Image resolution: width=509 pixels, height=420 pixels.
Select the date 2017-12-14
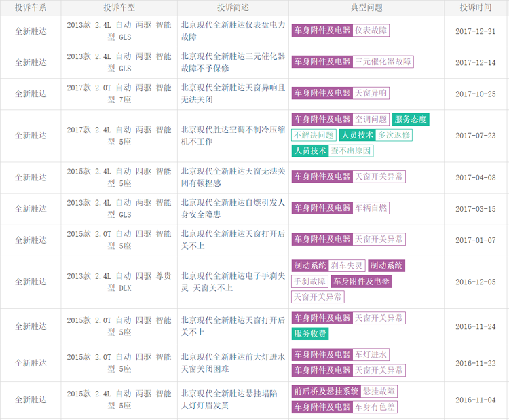tap(476, 62)
